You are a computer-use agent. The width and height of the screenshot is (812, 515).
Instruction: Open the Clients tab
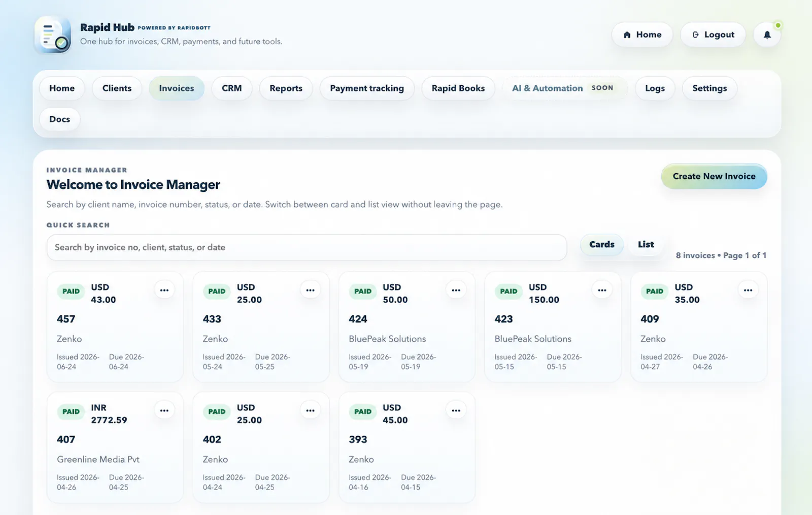tap(117, 88)
